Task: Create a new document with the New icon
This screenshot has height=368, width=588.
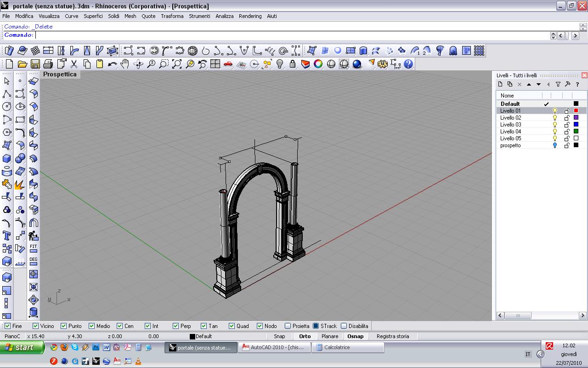Action: point(9,64)
